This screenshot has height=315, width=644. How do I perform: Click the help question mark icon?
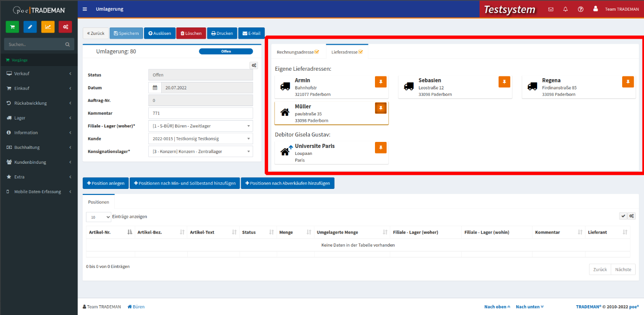pos(580,9)
